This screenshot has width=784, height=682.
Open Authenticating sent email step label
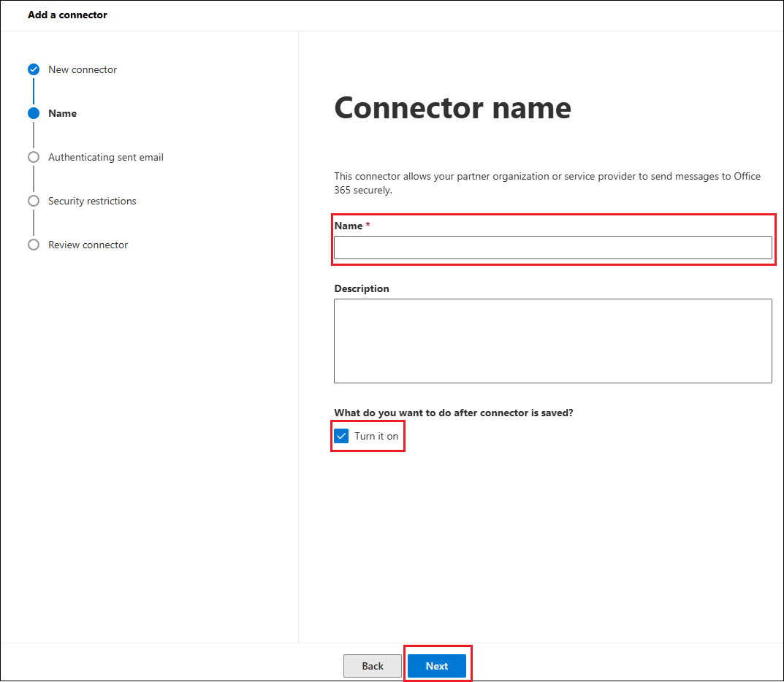pos(105,158)
